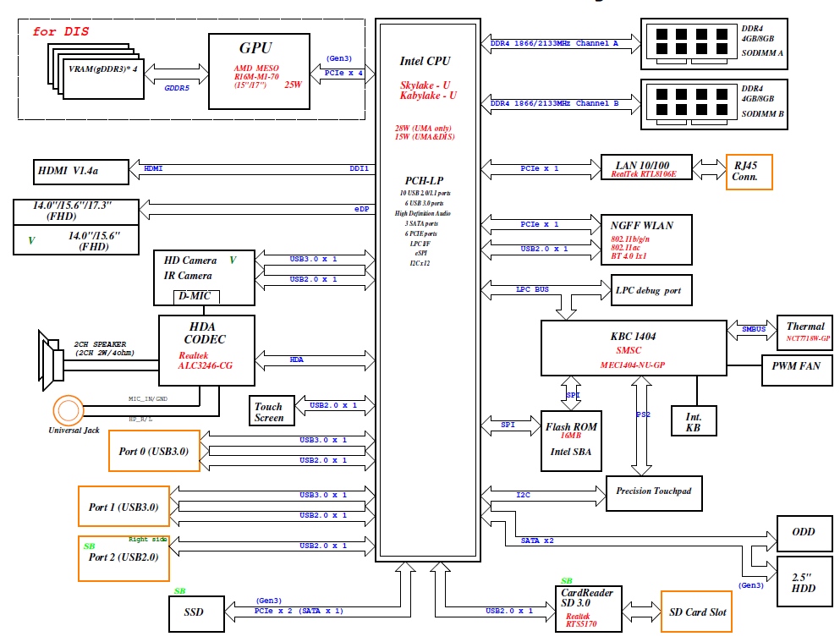Click the KBC 1404 SMSC block
Screen dimensions: 840x642
[633, 347]
